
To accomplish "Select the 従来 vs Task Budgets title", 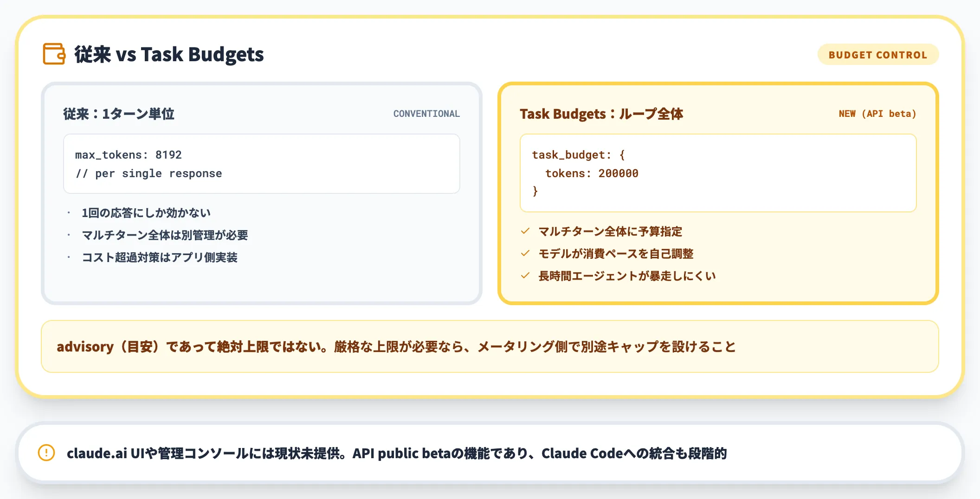I will coord(169,54).
